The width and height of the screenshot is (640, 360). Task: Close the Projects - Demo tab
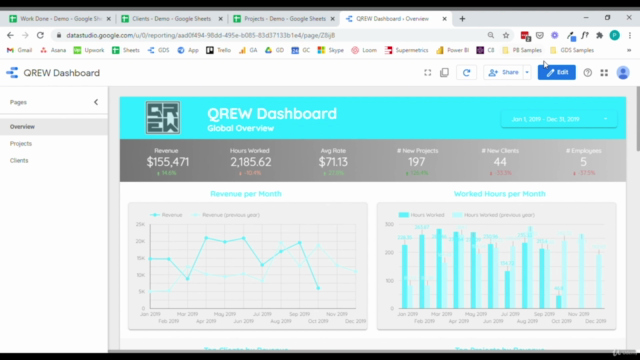click(x=332, y=19)
